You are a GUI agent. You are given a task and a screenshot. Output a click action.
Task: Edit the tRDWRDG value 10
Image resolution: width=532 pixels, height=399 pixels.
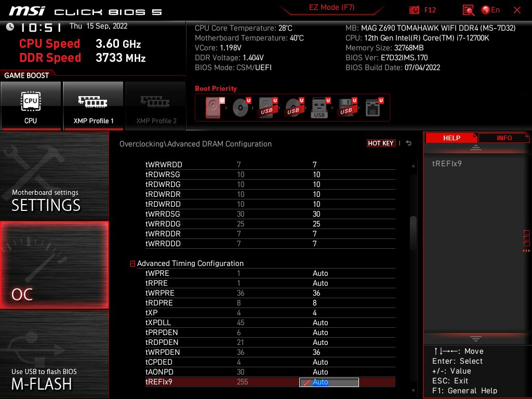click(x=316, y=184)
